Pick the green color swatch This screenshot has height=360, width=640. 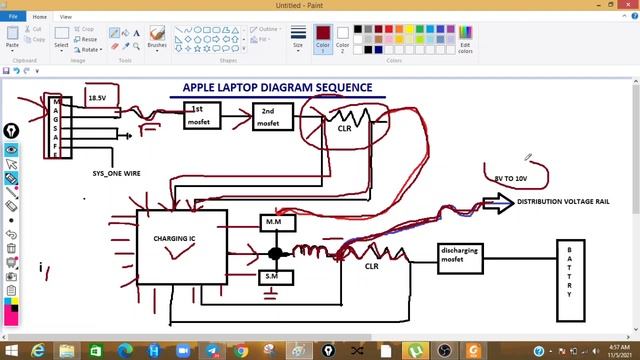coord(420,29)
